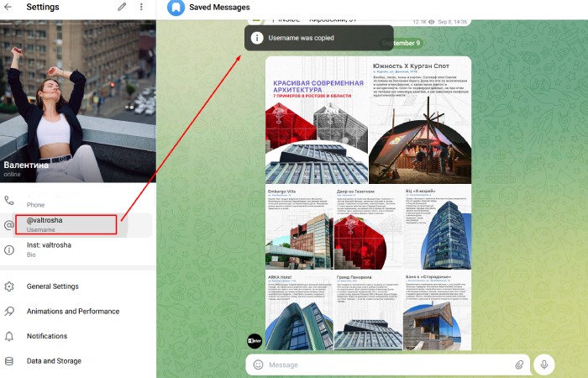The image size is (588, 378).
Task: Open Animations and Performance settings
Action: (73, 311)
